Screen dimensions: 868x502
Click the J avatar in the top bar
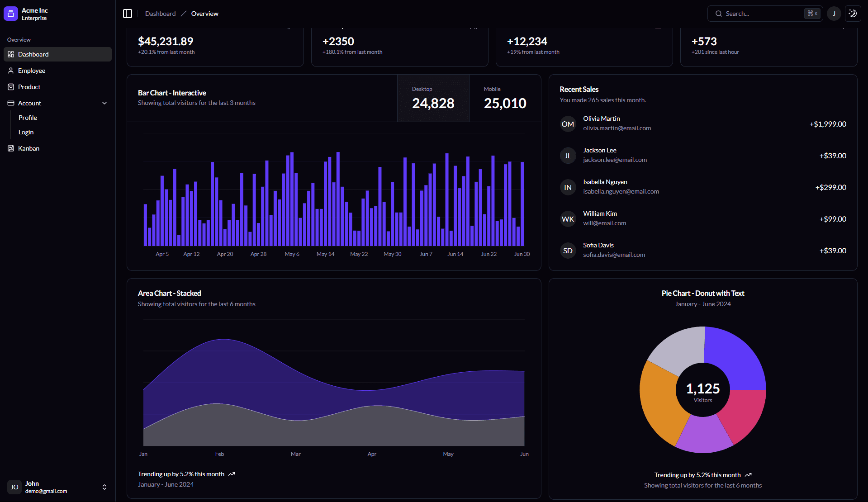tap(834, 14)
